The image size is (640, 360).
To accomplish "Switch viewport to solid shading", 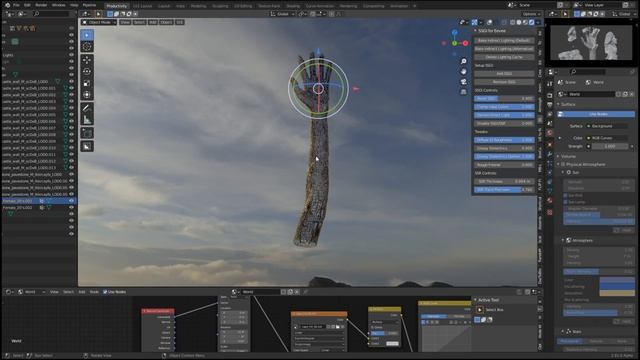I will coord(519,22).
